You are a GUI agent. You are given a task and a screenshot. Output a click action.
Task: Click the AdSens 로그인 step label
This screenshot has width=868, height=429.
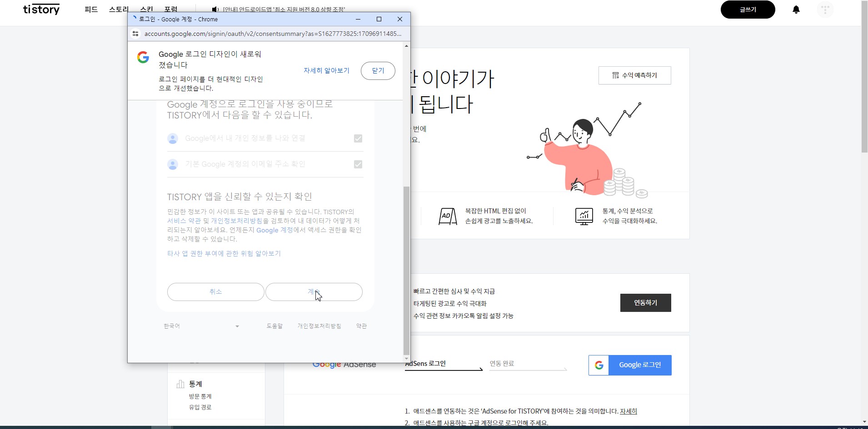tap(425, 364)
